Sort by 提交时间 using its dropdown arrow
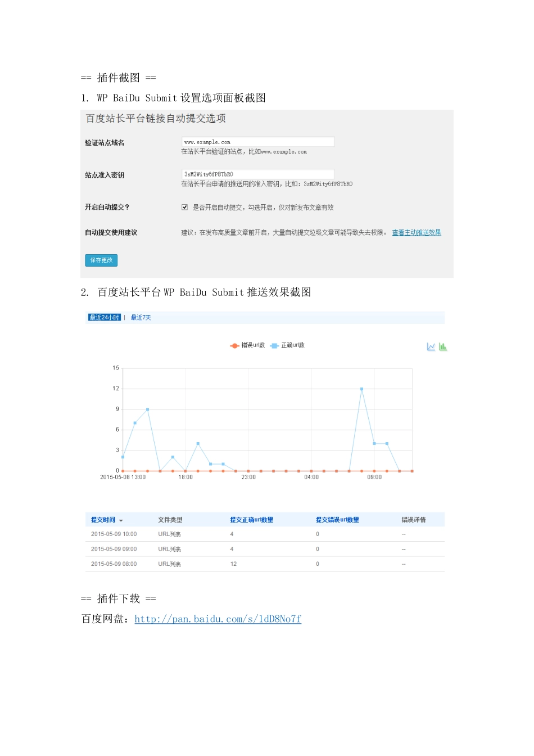Viewport: 534px width, 756px height. click(x=121, y=520)
